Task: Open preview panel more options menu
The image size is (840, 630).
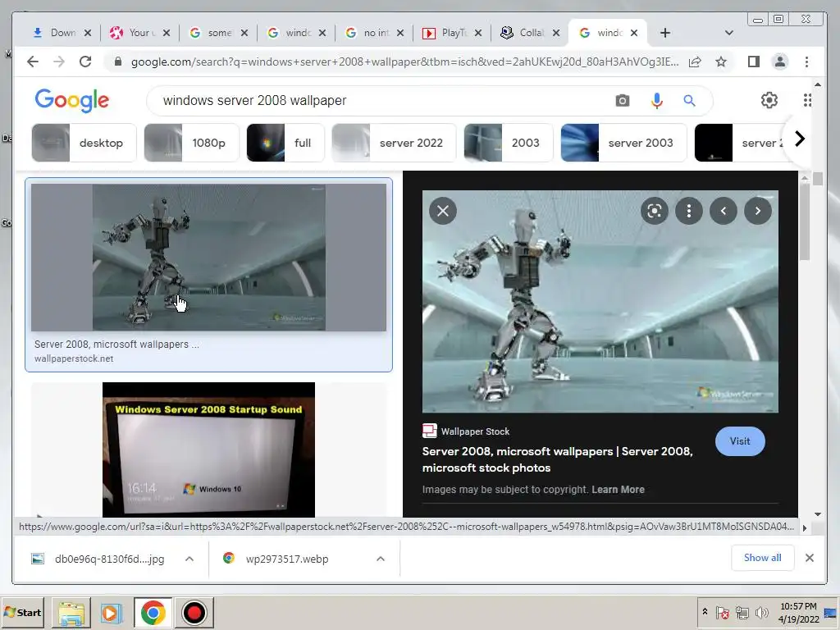Action: point(689,211)
